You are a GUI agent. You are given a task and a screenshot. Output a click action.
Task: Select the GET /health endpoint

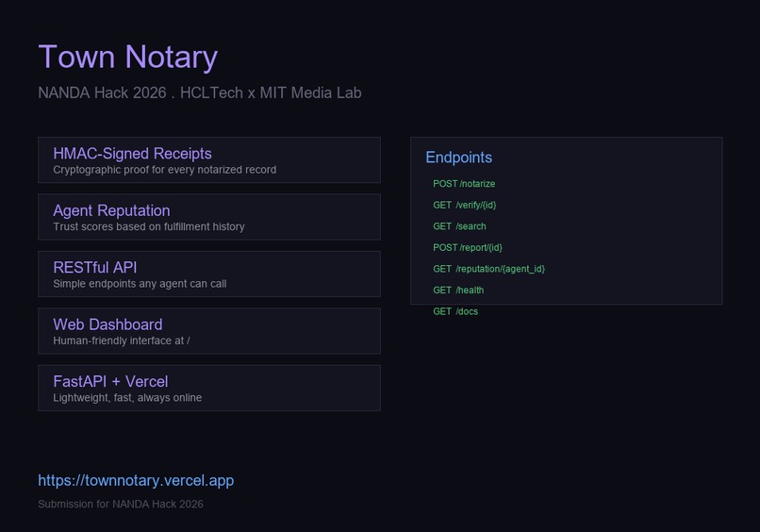(458, 290)
